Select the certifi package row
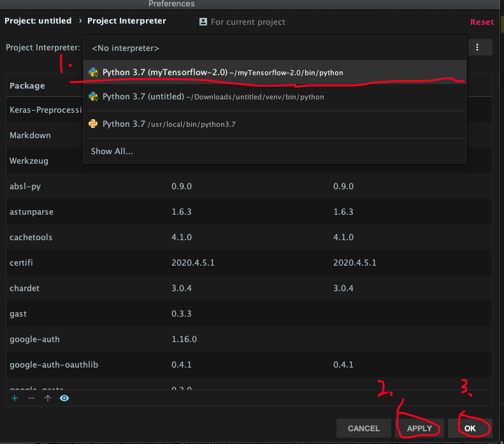This screenshot has height=444, width=504. click(x=249, y=263)
